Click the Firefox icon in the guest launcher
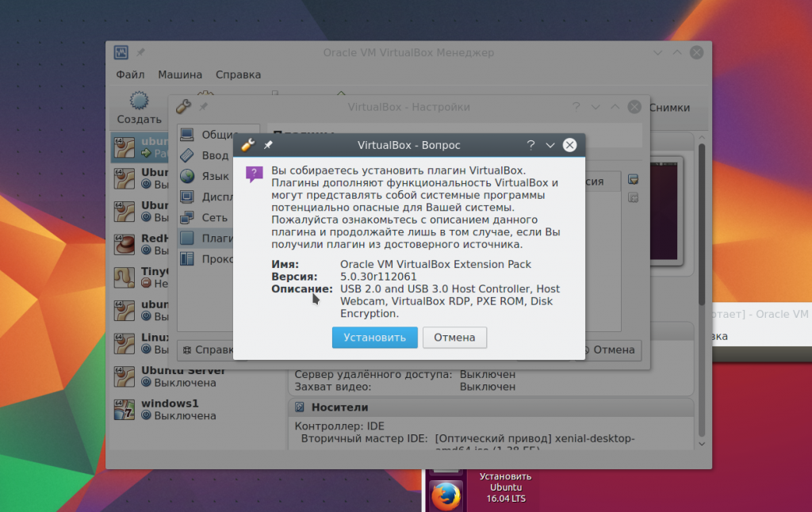812x512 pixels. click(446, 495)
